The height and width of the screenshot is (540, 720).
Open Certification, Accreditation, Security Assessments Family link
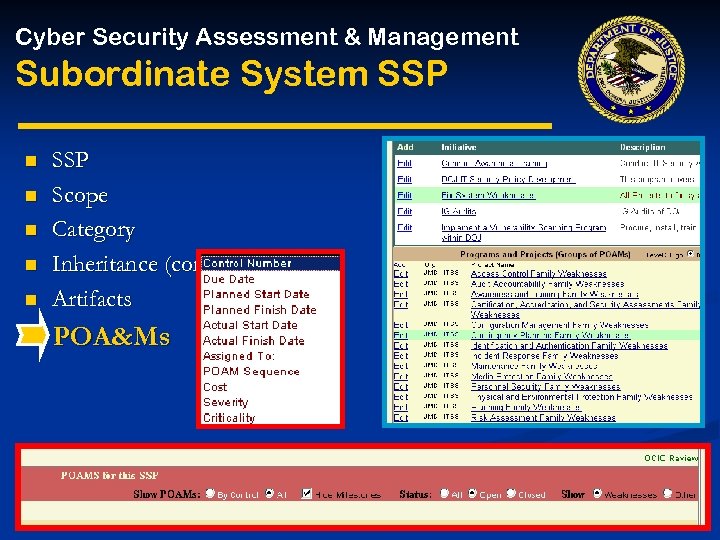click(585, 309)
